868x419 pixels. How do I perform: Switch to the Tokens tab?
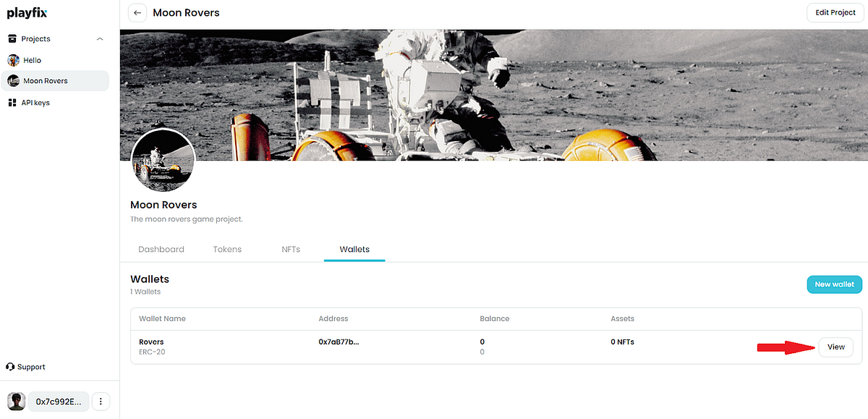point(226,249)
